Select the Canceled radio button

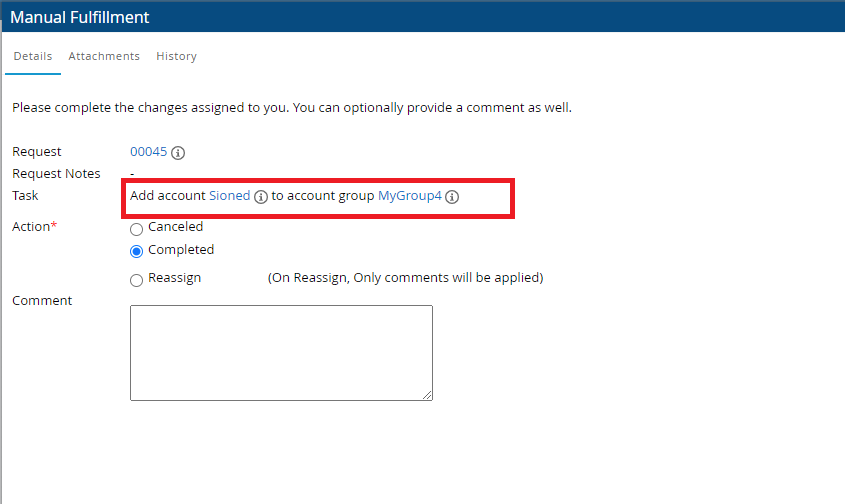137,229
